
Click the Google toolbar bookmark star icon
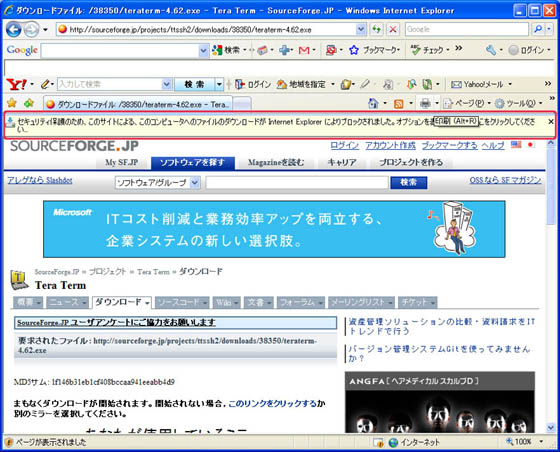354,50
